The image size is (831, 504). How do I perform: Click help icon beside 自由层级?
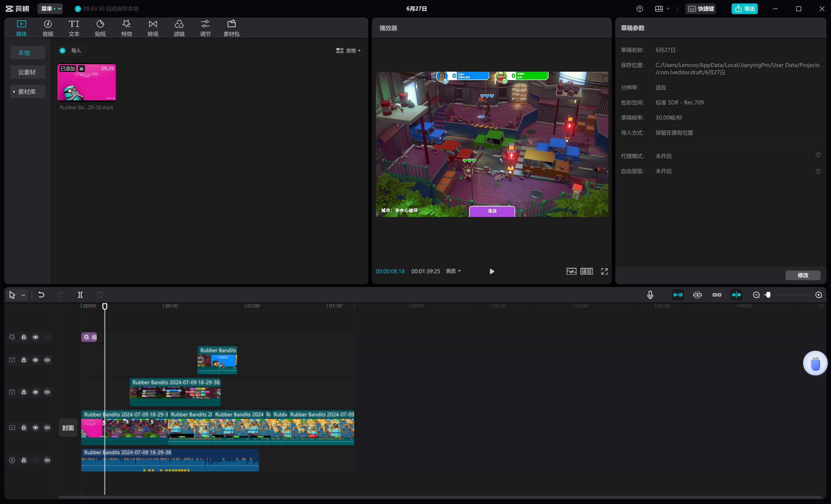pos(818,171)
